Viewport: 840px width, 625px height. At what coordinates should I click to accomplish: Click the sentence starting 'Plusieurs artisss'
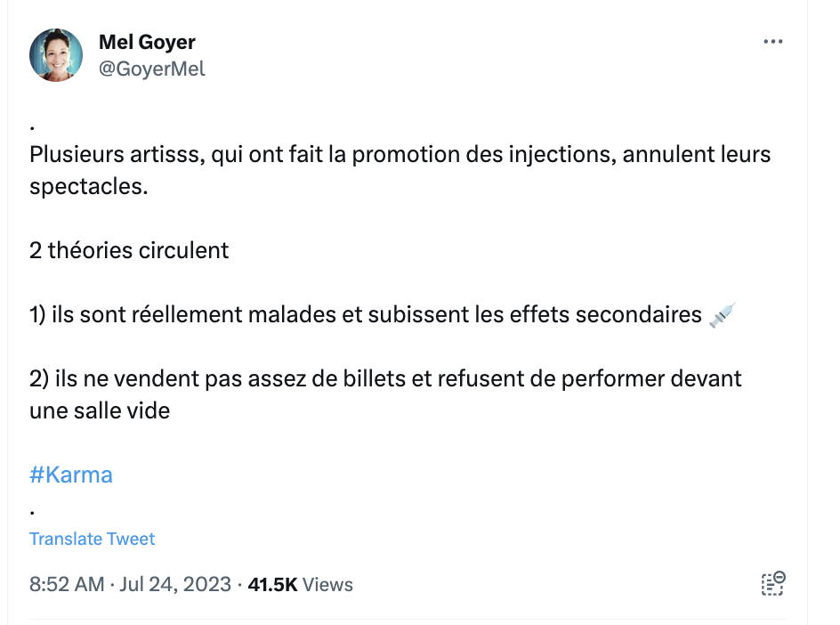(400, 170)
